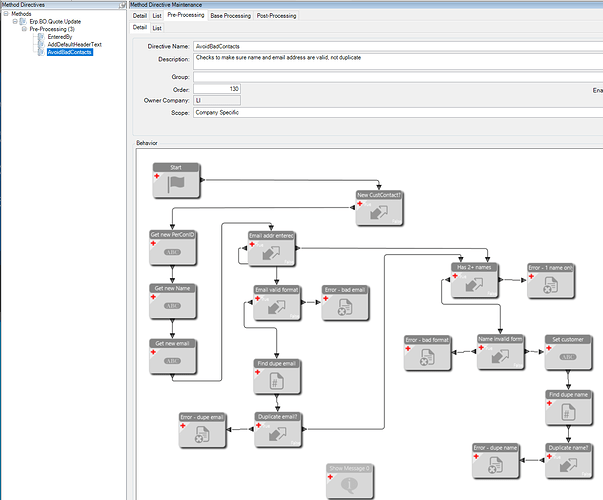Image resolution: width=603 pixels, height=500 pixels.
Task: Select the Error - bad format node
Action: 427,353
